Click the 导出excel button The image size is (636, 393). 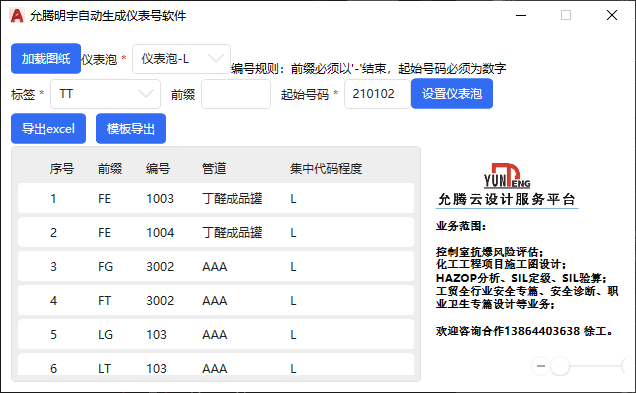48,129
